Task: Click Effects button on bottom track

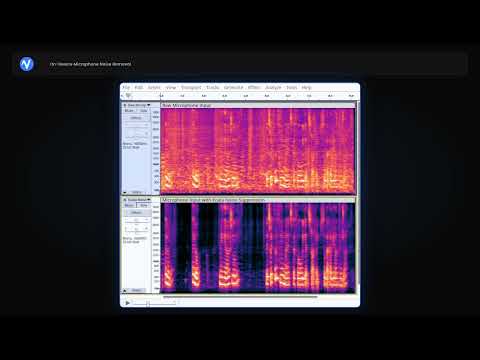Action: pos(136,212)
